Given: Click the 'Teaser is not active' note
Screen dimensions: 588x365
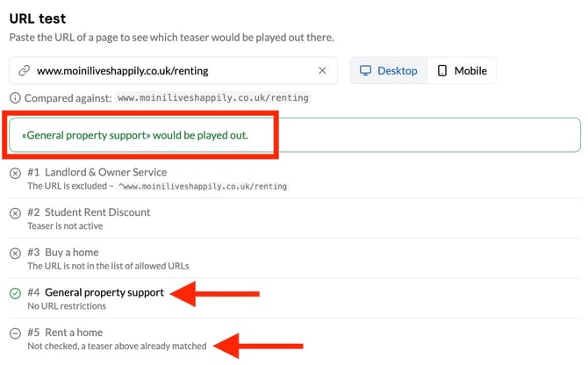Looking at the screenshot, I should (65, 226).
